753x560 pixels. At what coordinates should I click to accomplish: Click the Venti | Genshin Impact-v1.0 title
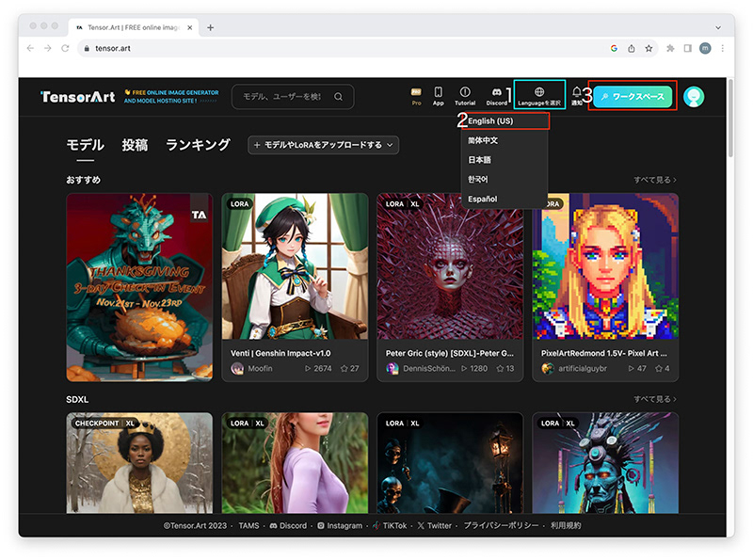click(280, 353)
